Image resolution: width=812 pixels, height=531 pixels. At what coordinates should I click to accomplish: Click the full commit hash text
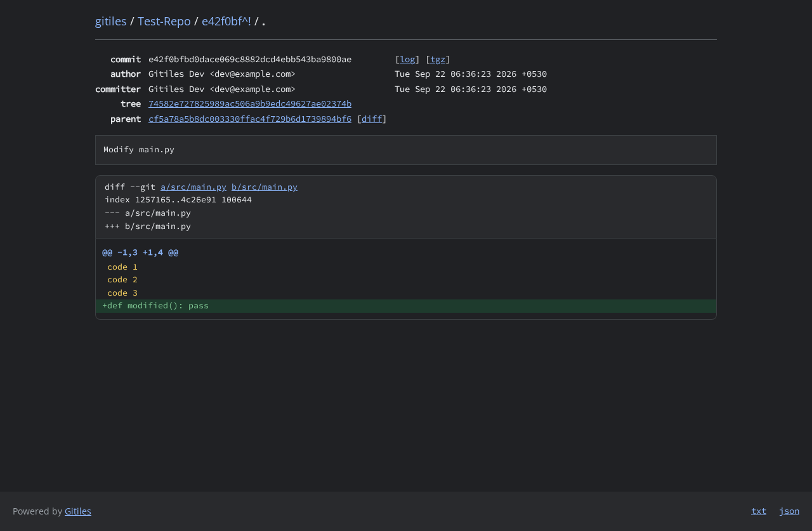click(250, 59)
